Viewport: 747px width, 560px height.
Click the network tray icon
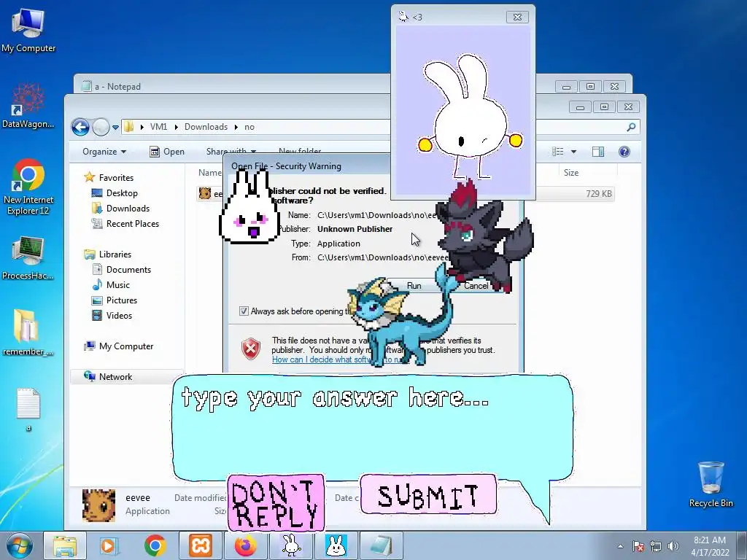[656, 546]
